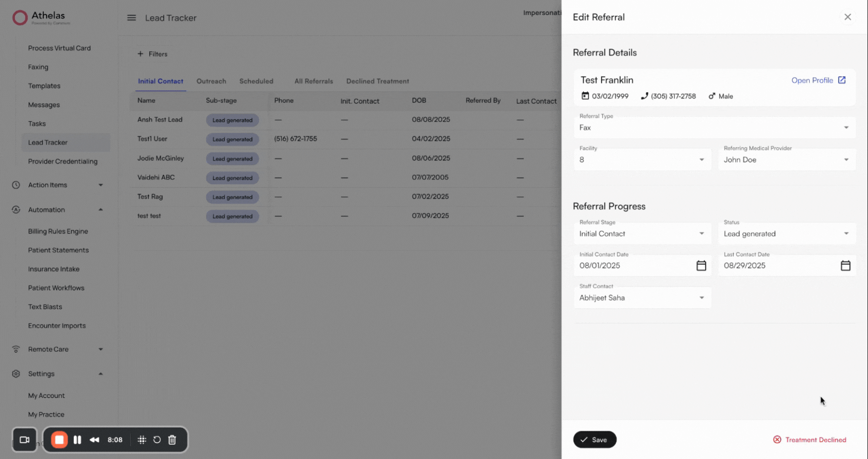Stop the screen recording
This screenshot has width=868, height=459.
tap(59, 440)
